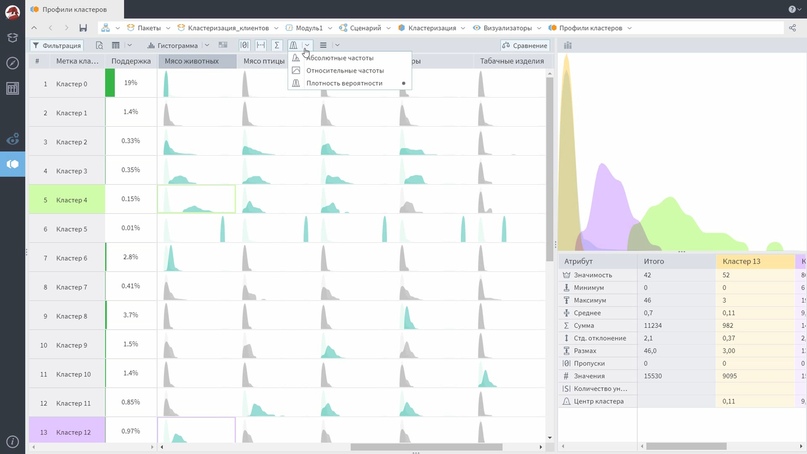
Task: Click the Кластеризация breadcrumb link
Action: [434, 28]
